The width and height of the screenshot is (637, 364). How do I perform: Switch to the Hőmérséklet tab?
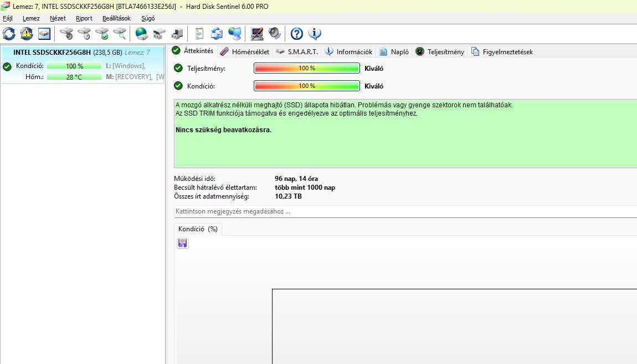pyautogui.click(x=245, y=51)
